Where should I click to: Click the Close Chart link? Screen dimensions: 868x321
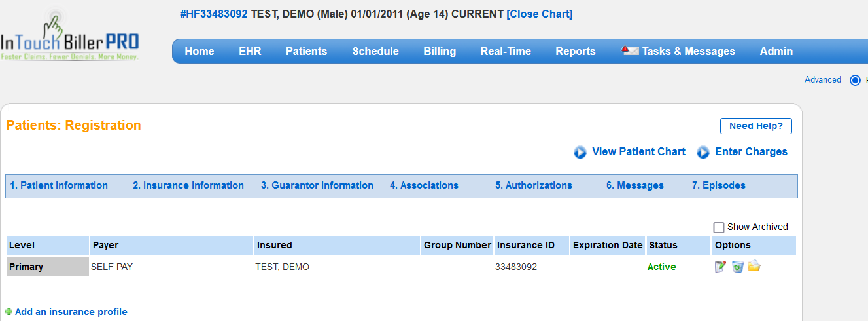click(540, 14)
